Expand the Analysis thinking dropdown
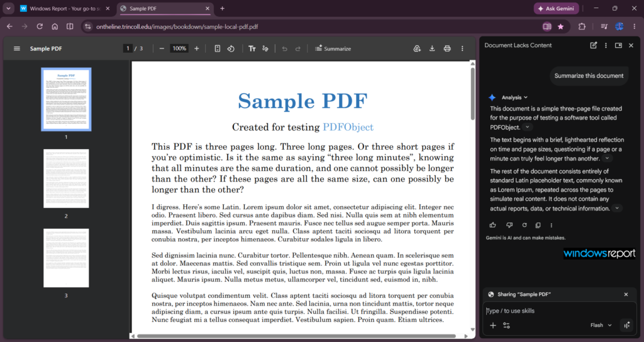 [514, 97]
